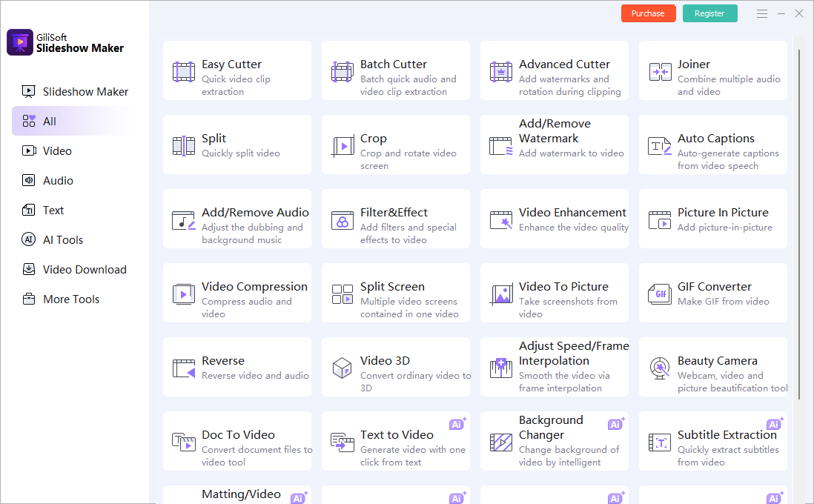Open the Crop tool icon
814x504 pixels.
tap(342, 146)
